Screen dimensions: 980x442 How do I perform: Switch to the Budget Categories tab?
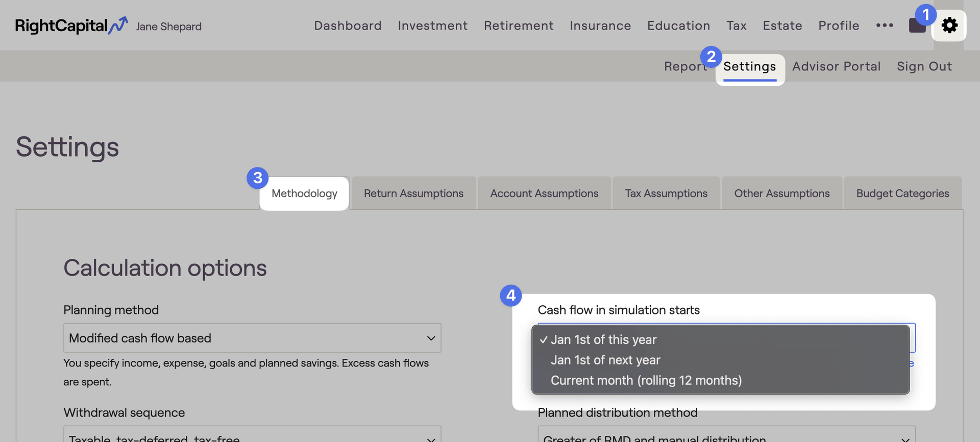(x=902, y=193)
